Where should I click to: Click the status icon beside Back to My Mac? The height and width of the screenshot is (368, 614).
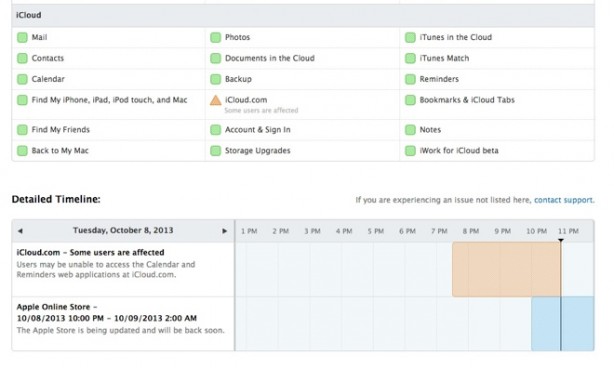22,151
